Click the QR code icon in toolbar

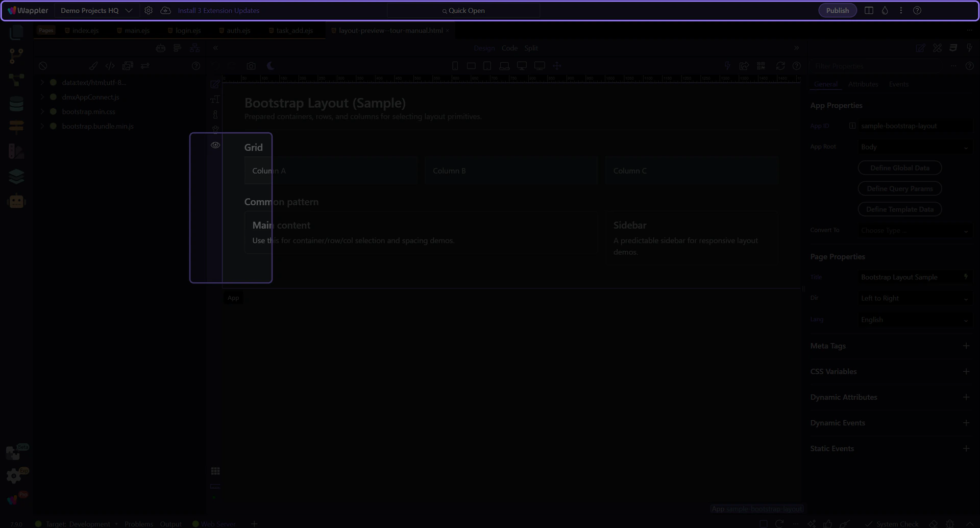[761, 66]
